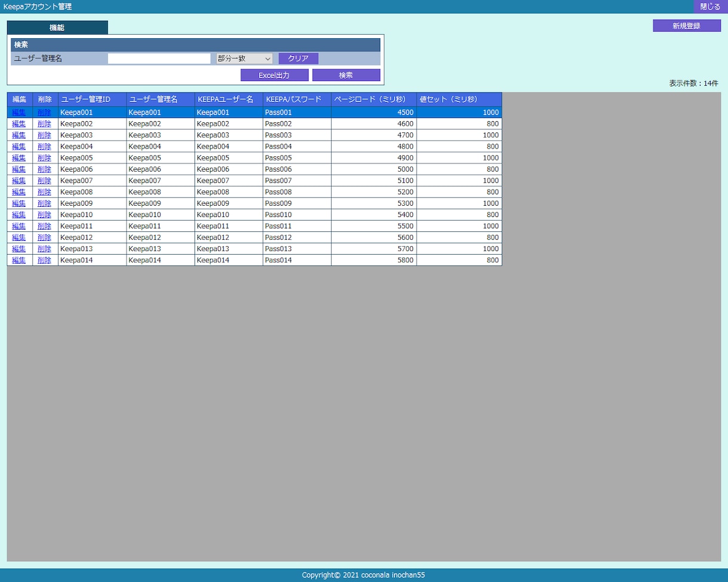
Task: Sort by the ユーザー管理ID column header
Action: point(92,100)
